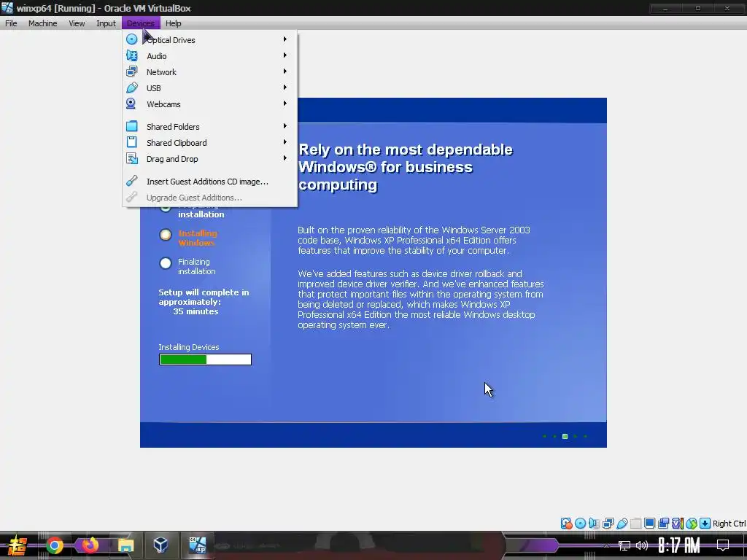747x560 pixels.
Task: Click the mouse integration status icon
Action: pyautogui.click(x=692, y=524)
